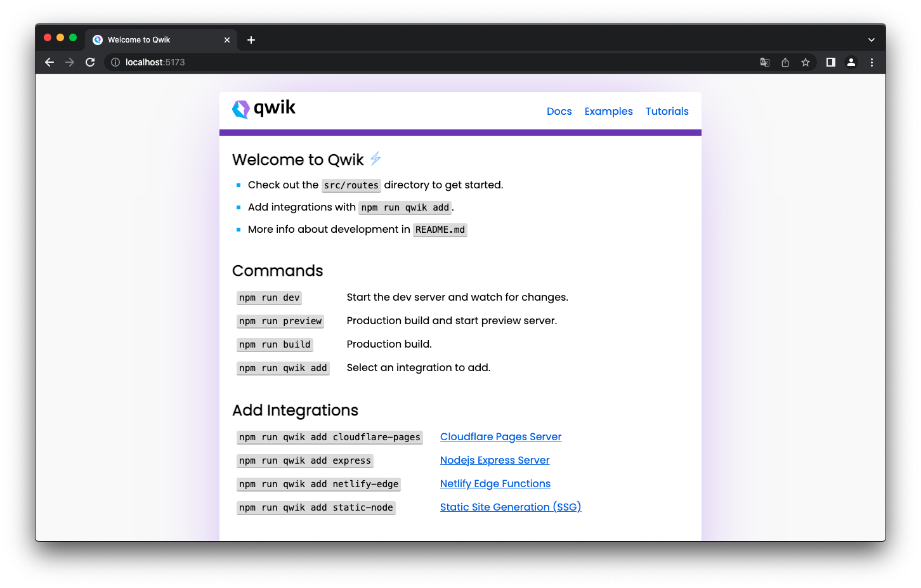The width and height of the screenshot is (921, 588).
Task: View site information icon in address bar
Action: tap(115, 62)
